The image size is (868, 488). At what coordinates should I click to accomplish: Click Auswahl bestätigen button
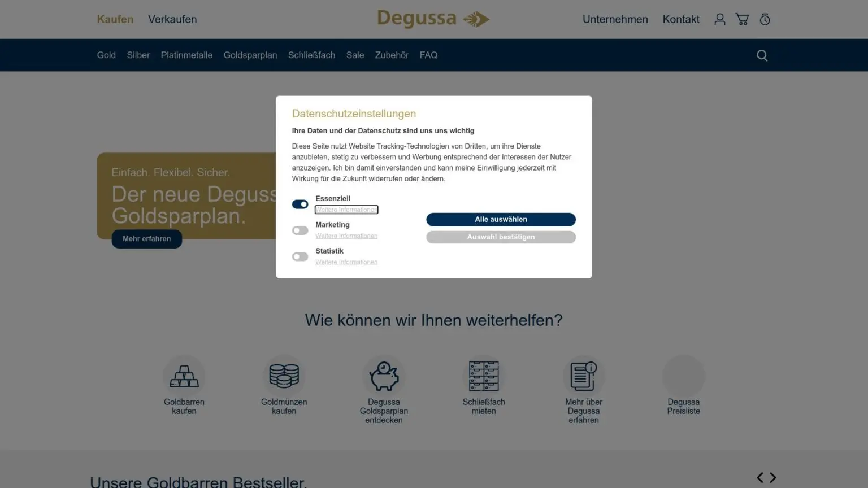coord(501,237)
